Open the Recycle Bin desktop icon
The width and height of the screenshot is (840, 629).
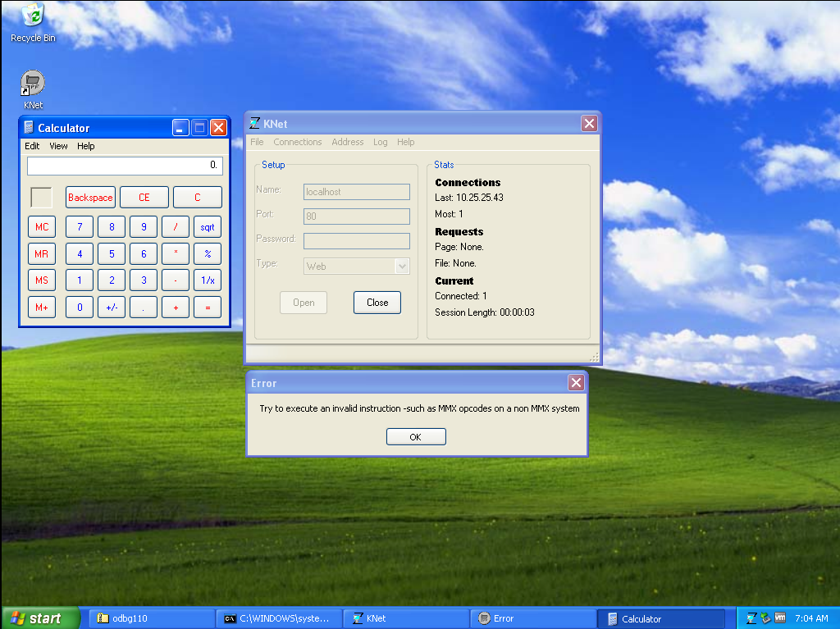point(33,22)
